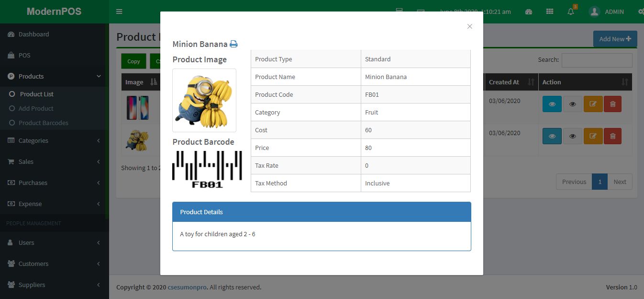
Task: Click the orange edit button in Minion row
Action: [593, 136]
